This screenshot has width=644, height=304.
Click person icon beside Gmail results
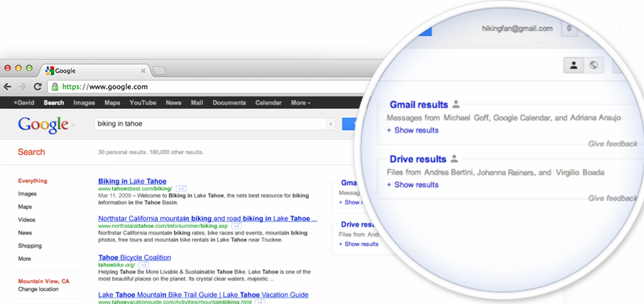pyautogui.click(x=456, y=104)
